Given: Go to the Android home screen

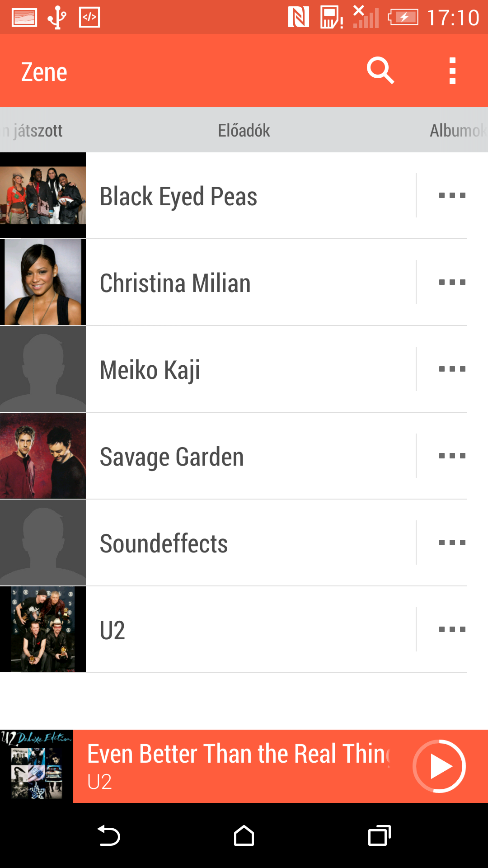Looking at the screenshot, I should [x=244, y=836].
